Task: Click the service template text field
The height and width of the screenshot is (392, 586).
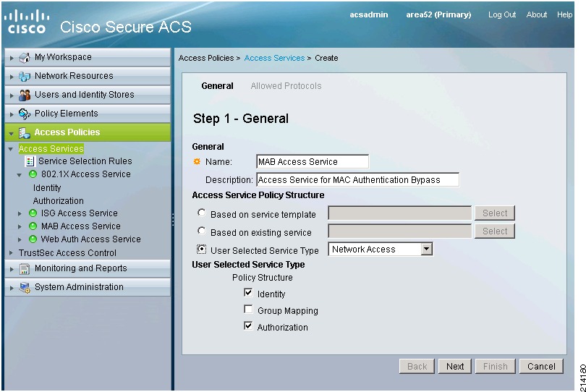Action: 399,213
